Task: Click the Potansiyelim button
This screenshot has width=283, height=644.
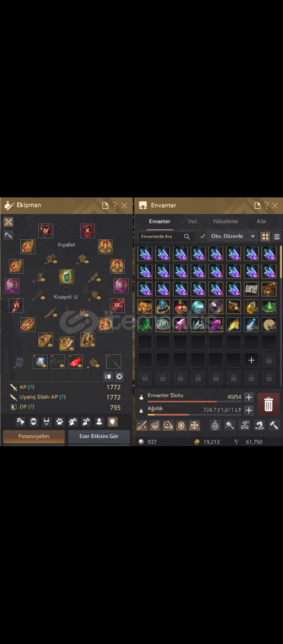Action: pyautogui.click(x=34, y=436)
